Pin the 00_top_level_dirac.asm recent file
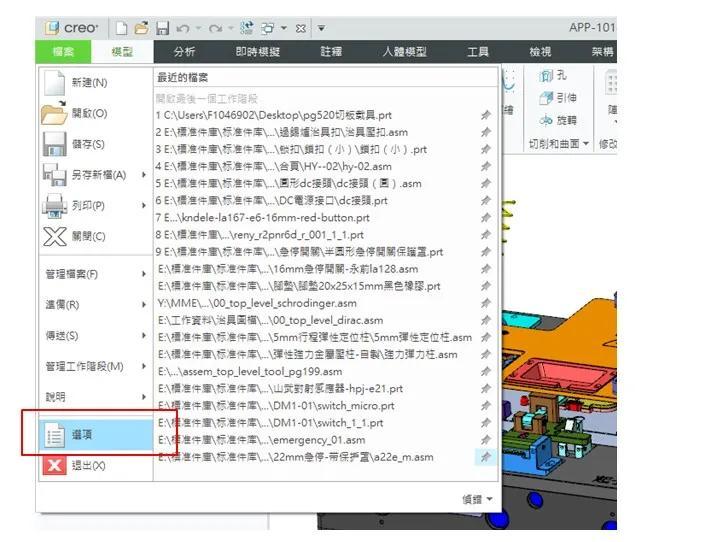 pyautogui.click(x=486, y=321)
